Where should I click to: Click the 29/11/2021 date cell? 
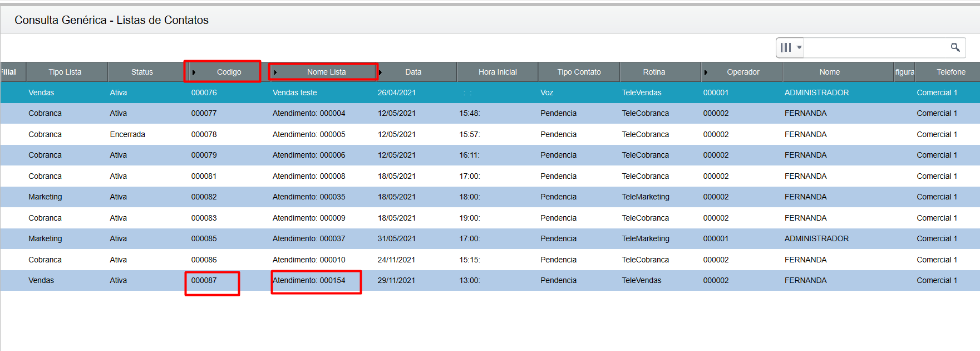[396, 280]
